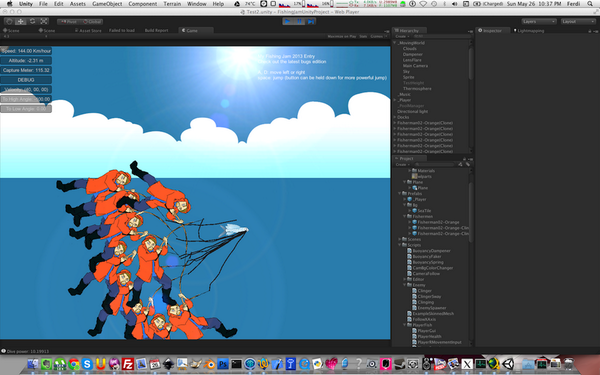Select the Move tool in toolbar
600x375 pixels.
tap(21, 22)
